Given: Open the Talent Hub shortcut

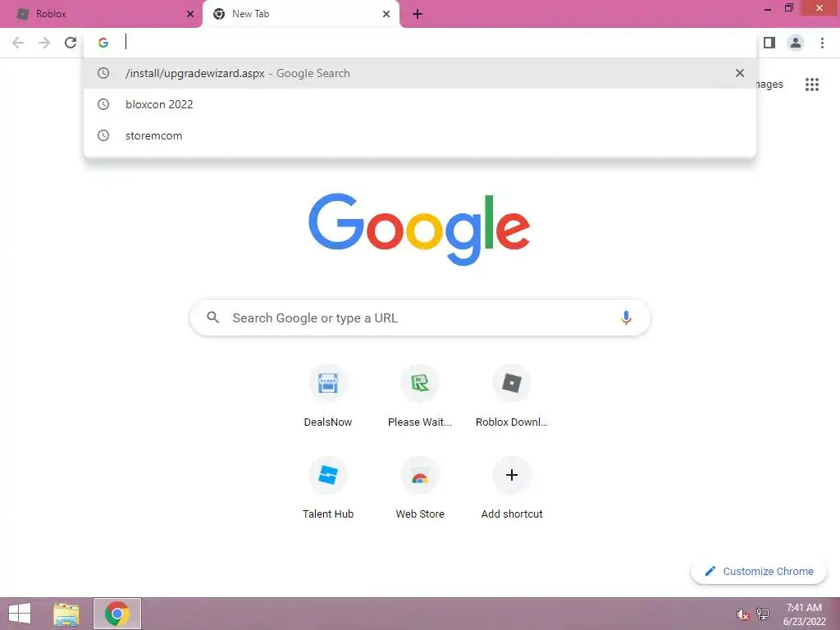Looking at the screenshot, I should [328, 488].
